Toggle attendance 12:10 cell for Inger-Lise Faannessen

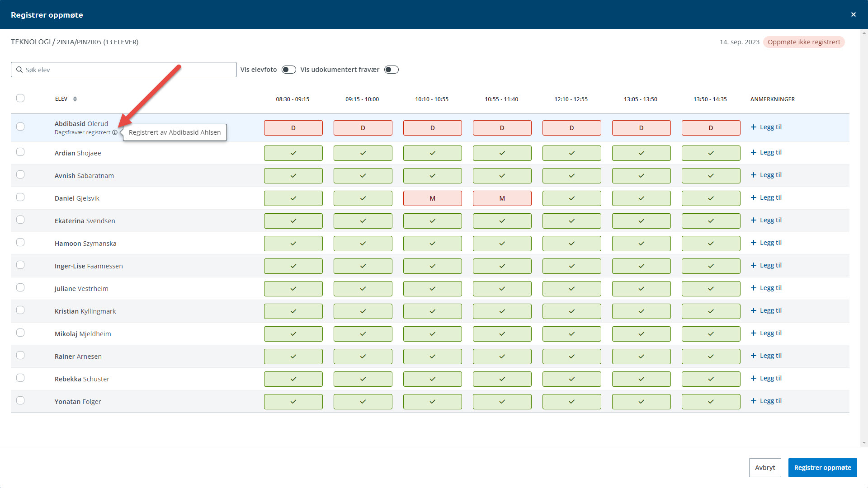click(x=572, y=266)
